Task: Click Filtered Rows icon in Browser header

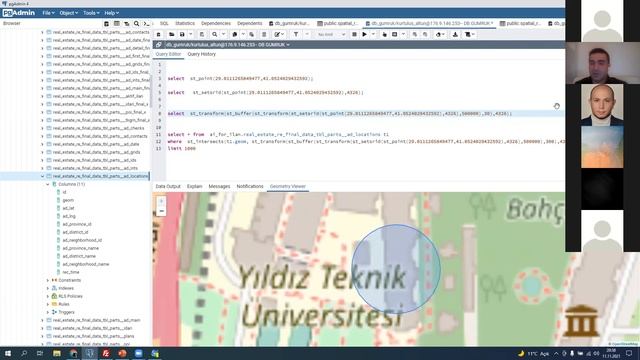Action: [127, 24]
